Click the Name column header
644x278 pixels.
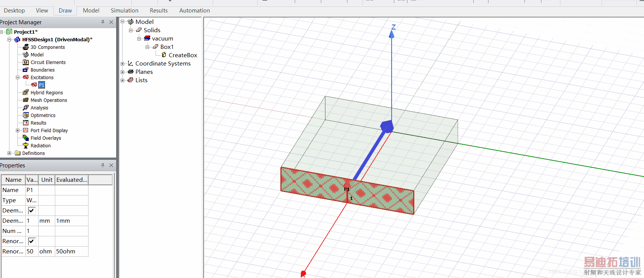coord(13,180)
